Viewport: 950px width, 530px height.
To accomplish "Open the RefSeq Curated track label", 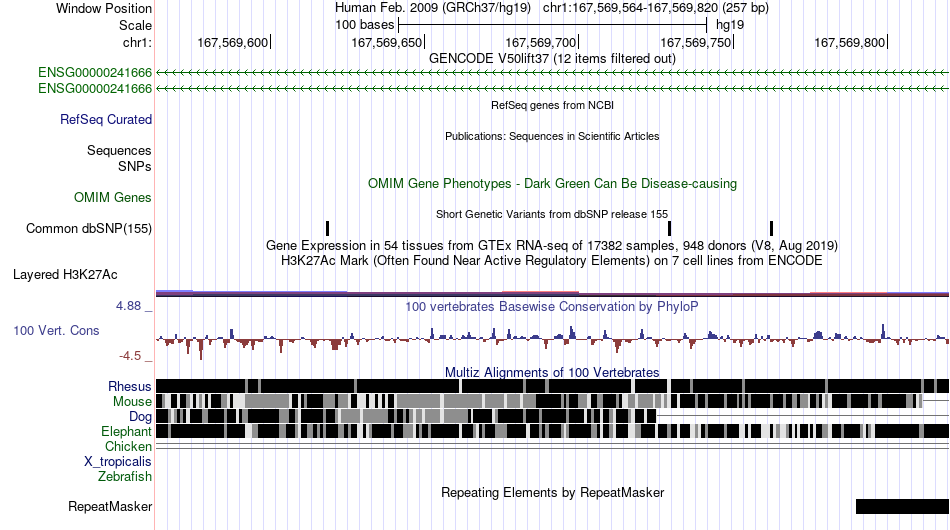I will (105, 119).
